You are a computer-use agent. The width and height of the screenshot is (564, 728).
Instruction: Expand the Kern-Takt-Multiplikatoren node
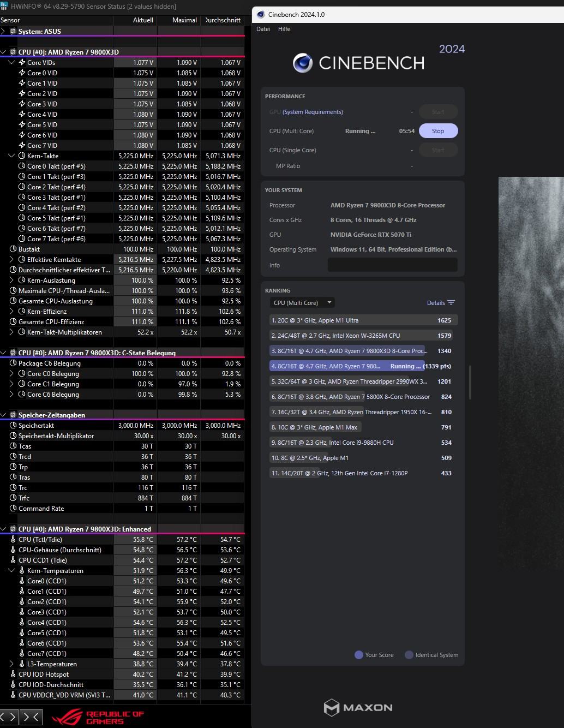(x=11, y=332)
